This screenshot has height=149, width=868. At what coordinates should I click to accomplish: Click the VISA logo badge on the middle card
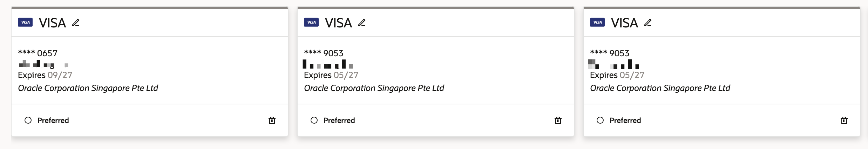point(311,22)
